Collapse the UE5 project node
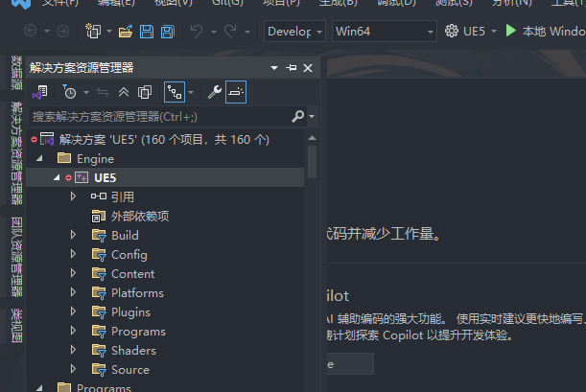Image resolution: width=586 pixels, height=392 pixels. (x=57, y=177)
